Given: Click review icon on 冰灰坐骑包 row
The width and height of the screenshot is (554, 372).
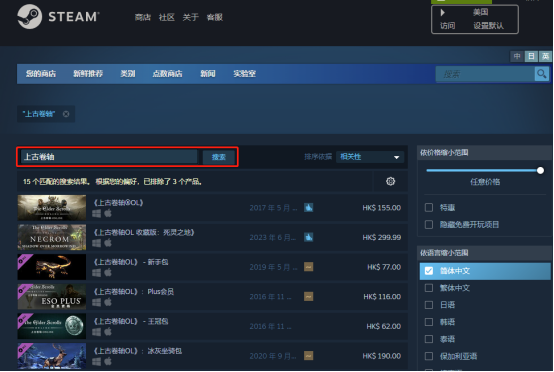Looking at the screenshot, I should tap(308, 356).
